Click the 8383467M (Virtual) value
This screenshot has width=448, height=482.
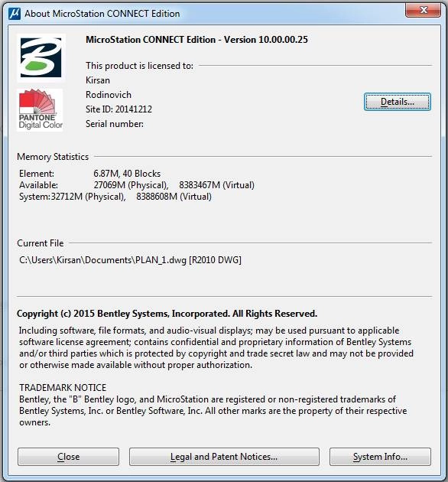216,185
